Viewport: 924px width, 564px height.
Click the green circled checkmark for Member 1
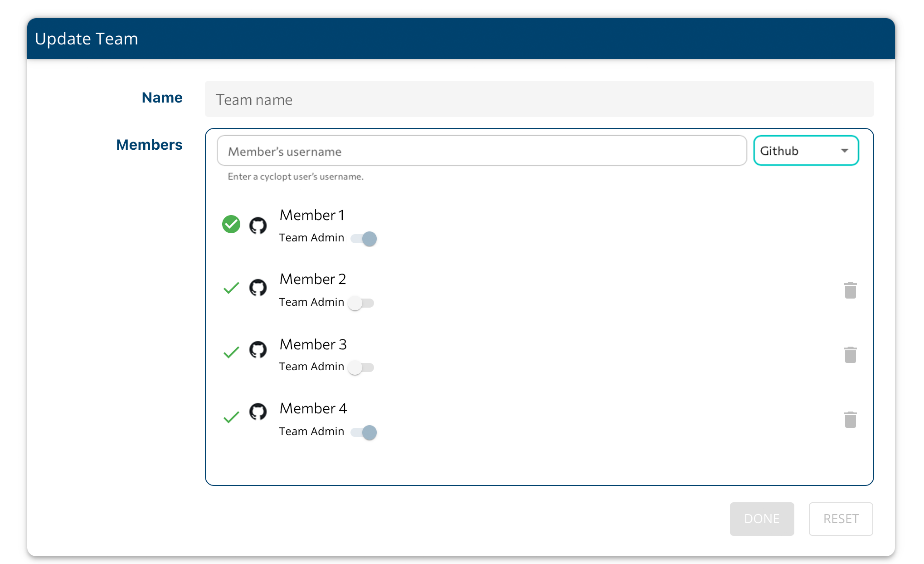[x=231, y=224]
